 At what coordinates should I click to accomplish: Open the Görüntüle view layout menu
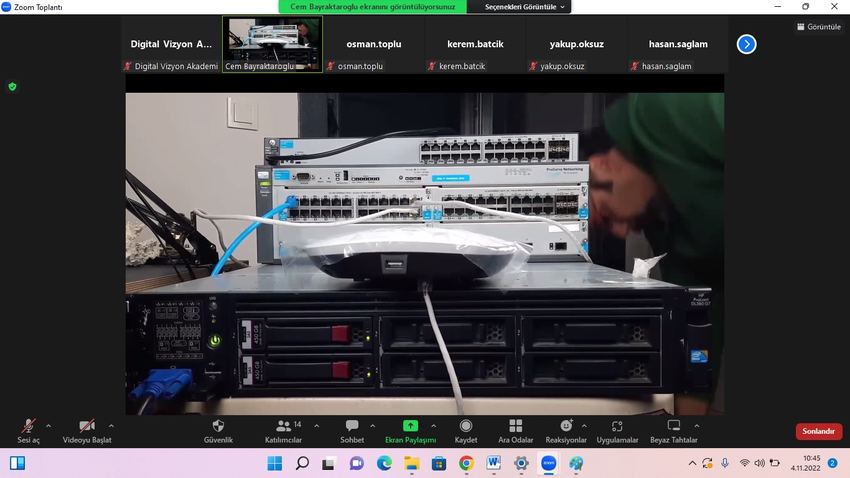(x=819, y=27)
